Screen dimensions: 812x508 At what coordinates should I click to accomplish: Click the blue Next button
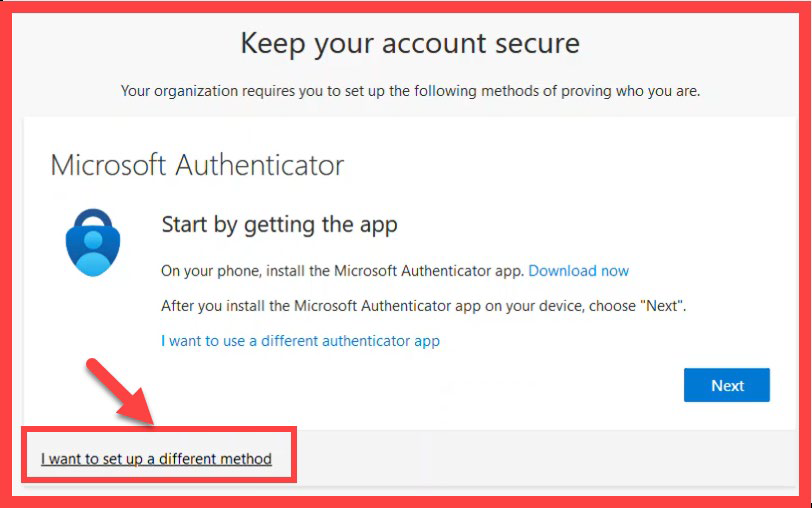(x=727, y=385)
